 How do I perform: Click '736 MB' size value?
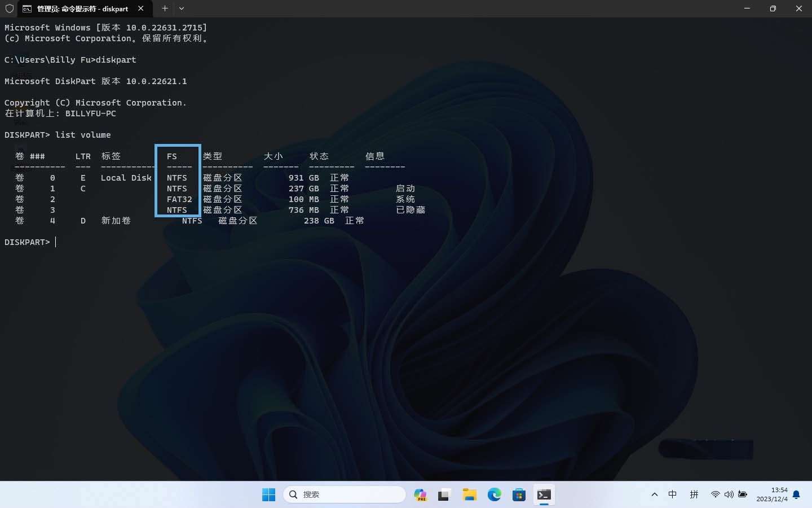[303, 210]
